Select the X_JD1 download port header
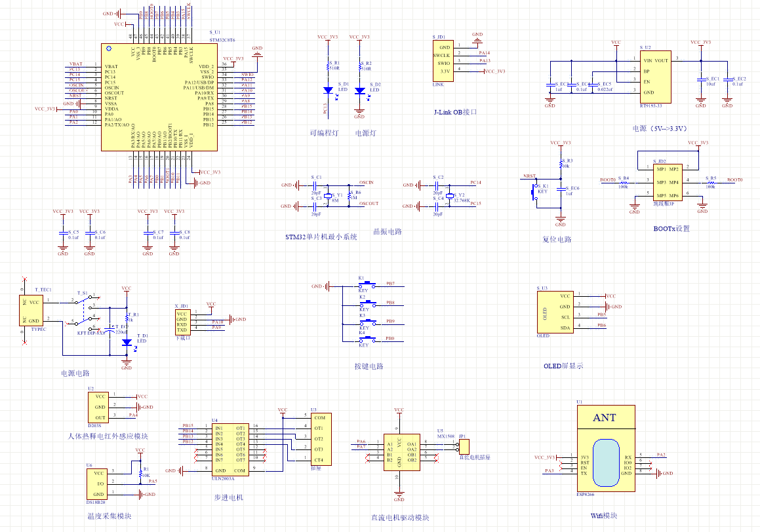Screen dimensions: 760x532 click(182, 321)
